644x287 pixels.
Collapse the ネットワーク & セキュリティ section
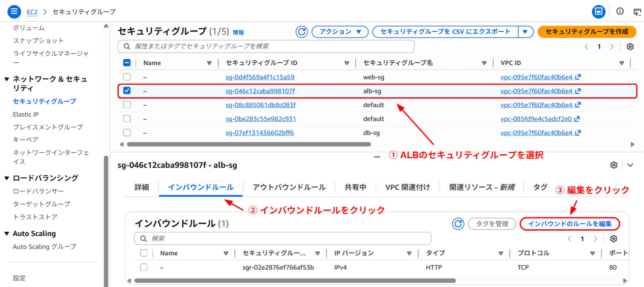coord(7,79)
